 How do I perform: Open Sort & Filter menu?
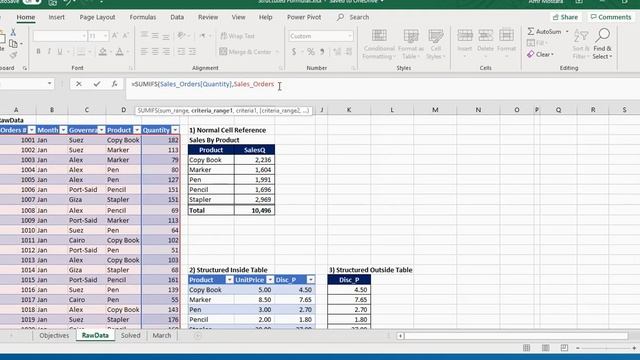pos(580,44)
